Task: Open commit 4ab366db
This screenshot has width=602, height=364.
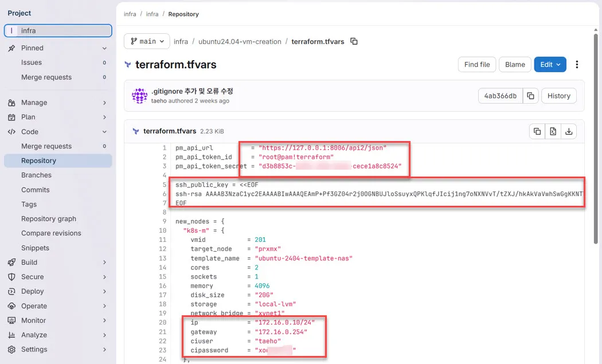Action: pos(501,96)
